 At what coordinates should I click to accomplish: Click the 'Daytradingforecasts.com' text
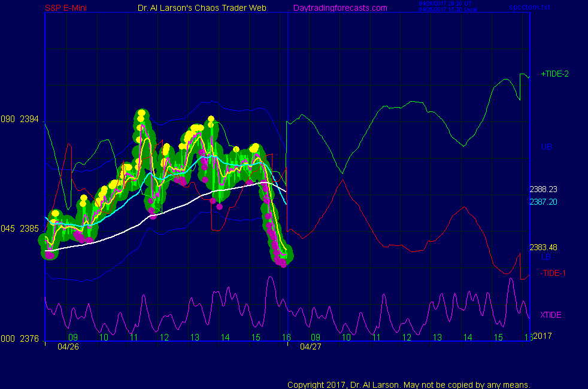(x=340, y=8)
